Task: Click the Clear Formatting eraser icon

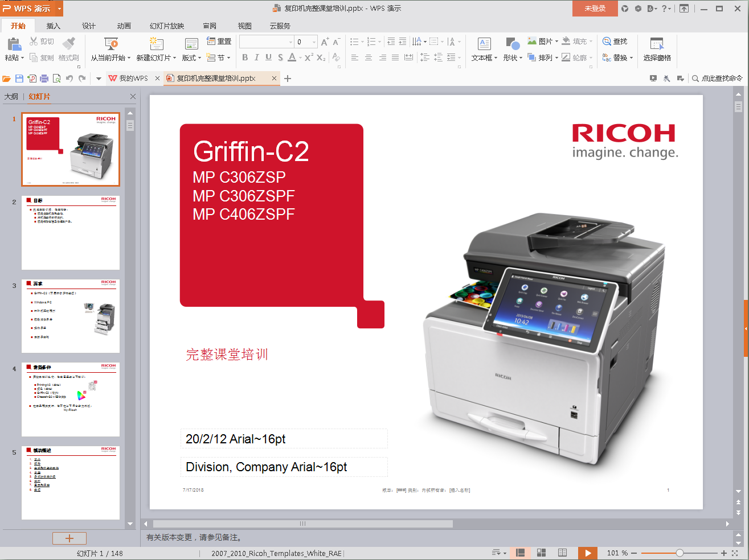Action: coord(336,57)
